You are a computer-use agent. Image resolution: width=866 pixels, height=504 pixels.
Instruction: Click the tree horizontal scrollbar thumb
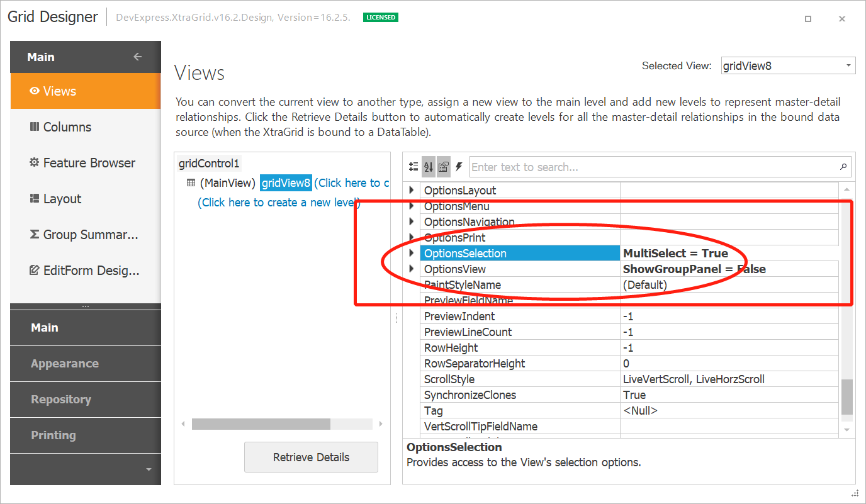tap(261, 424)
